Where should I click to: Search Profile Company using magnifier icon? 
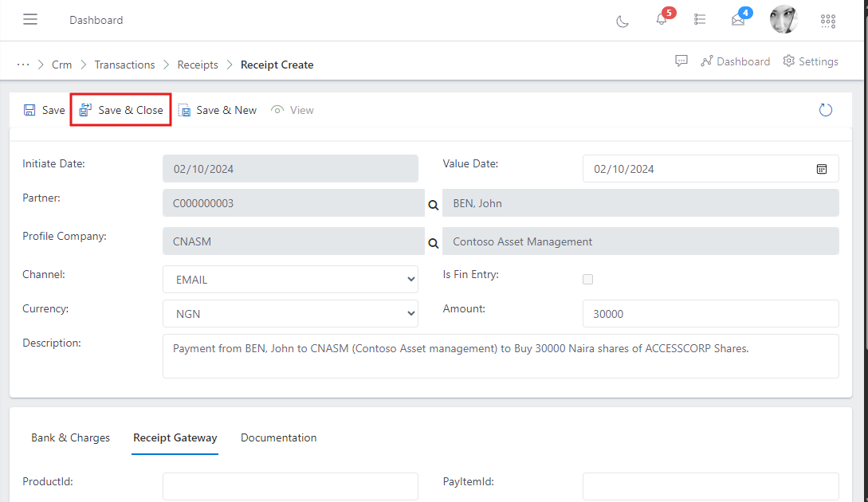coord(433,243)
